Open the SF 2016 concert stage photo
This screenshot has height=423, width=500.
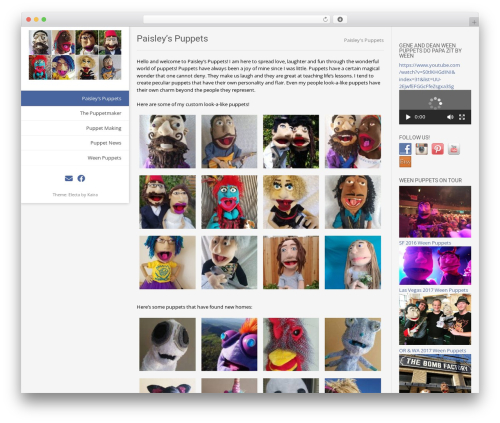(x=435, y=212)
